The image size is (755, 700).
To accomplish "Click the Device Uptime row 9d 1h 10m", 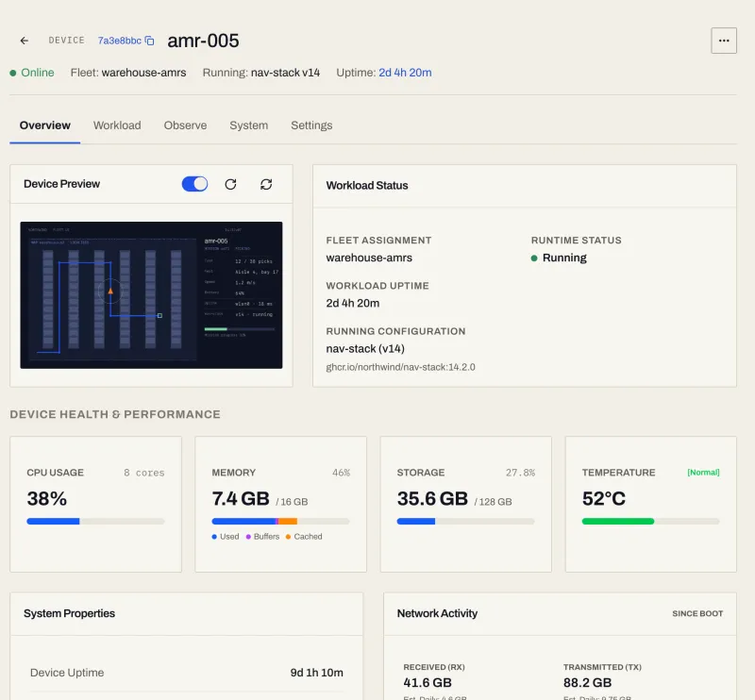I will 186,673.
